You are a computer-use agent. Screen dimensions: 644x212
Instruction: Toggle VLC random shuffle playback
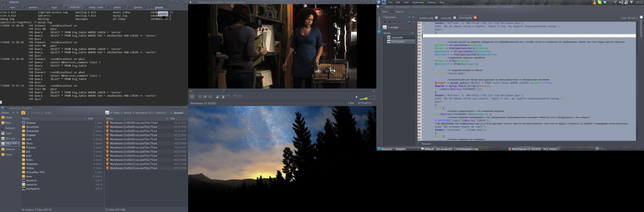[x=240, y=97]
